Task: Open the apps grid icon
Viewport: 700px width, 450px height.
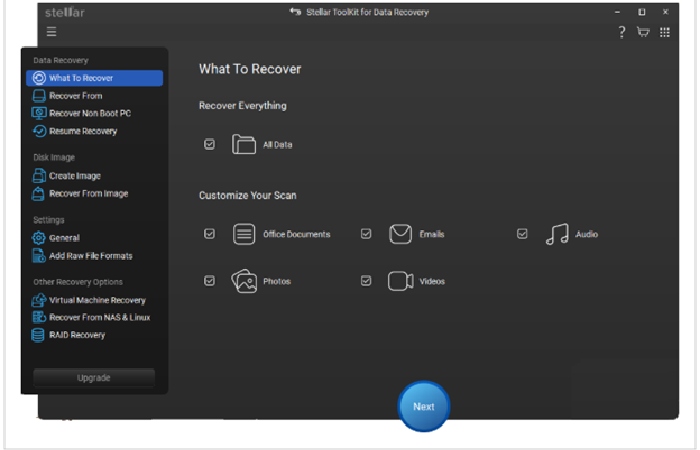Action: 665,32
